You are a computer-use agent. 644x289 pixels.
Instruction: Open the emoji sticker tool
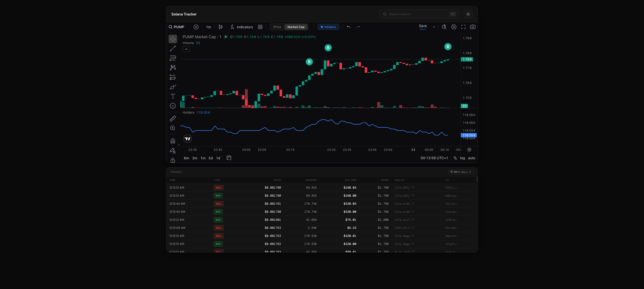[173, 106]
